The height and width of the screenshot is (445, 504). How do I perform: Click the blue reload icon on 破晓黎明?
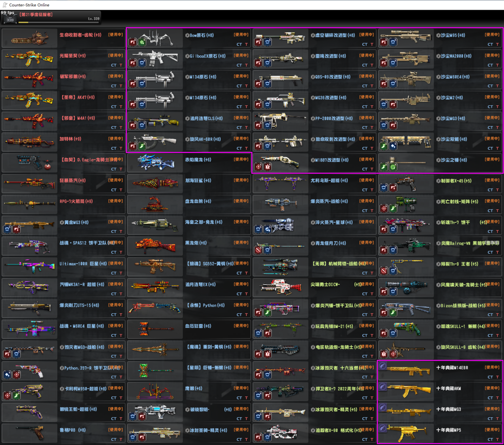point(133,417)
